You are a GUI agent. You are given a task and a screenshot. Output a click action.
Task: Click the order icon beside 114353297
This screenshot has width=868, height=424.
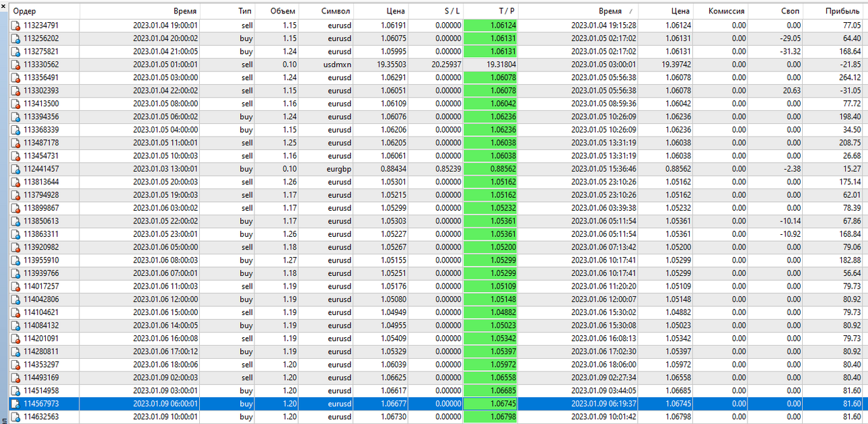tap(15, 365)
